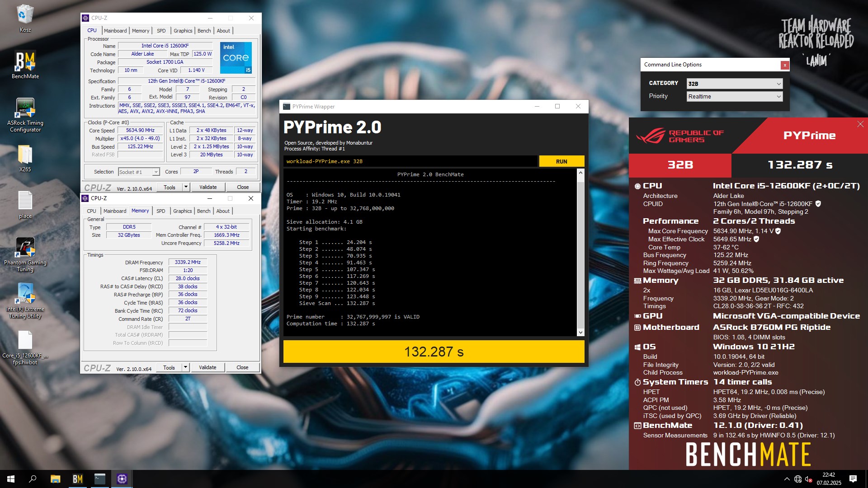This screenshot has width=868, height=488.
Task: Click the 12th Gen Intel Specification field
Action: point(187,81)
